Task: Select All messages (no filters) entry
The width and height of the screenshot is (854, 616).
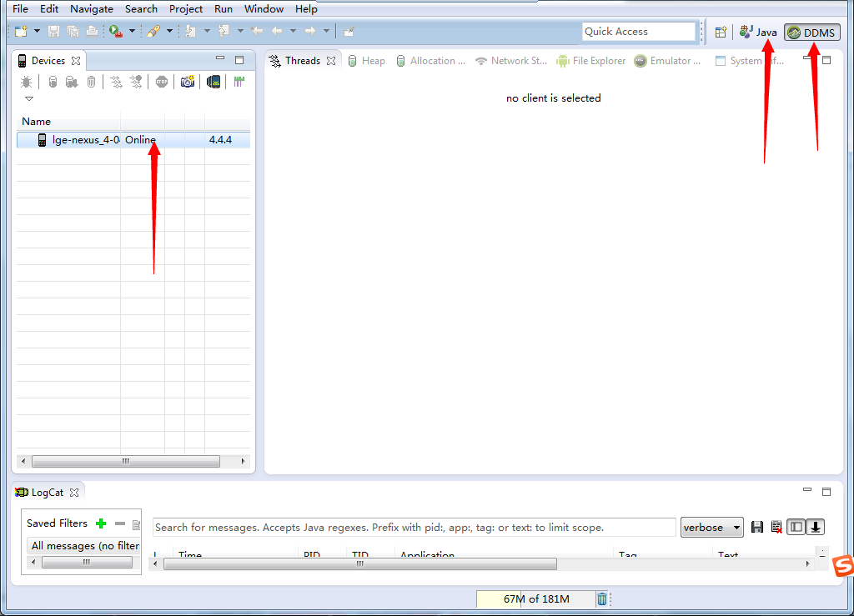Action: [84, 546]
